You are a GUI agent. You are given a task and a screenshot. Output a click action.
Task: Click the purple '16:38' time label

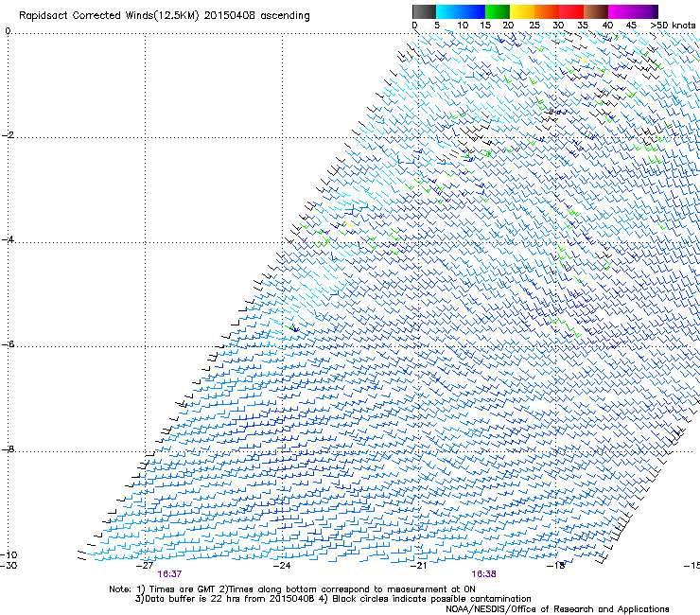[x=484, y=574]
